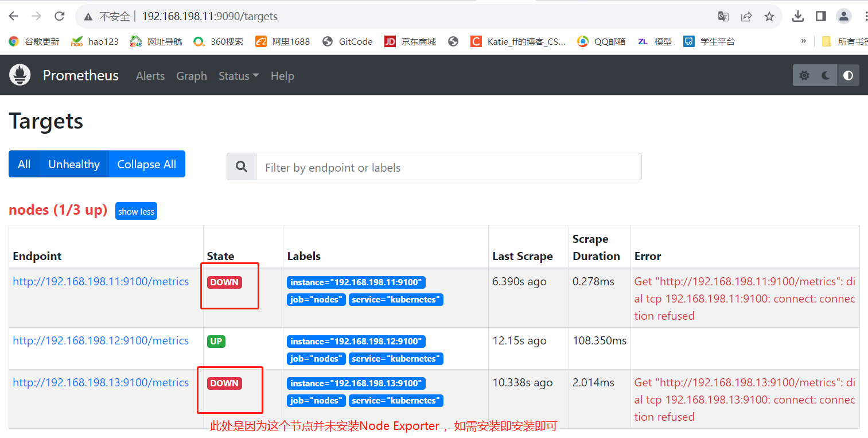868x438 pixels.
Task: Click the share page icon
Action: coord(746,17)
